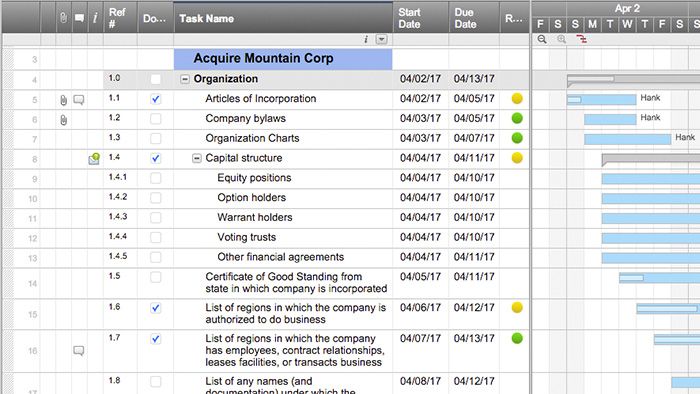Image resolution: width=700 pixels, height=394 pixels.
Task: Open comment on row 16 employees list
Action: pos(79,351)
